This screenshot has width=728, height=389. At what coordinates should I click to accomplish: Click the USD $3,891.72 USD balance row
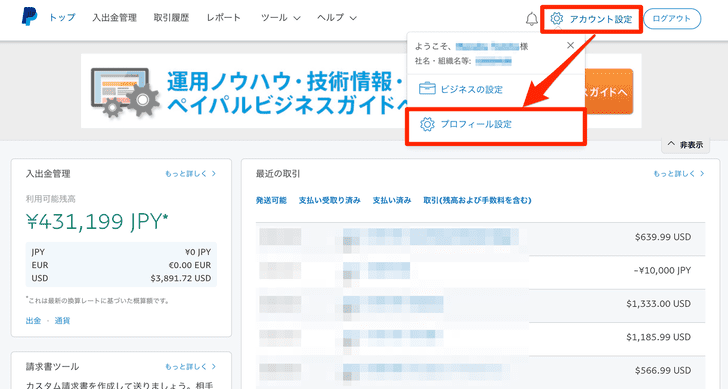click(121, 278)
